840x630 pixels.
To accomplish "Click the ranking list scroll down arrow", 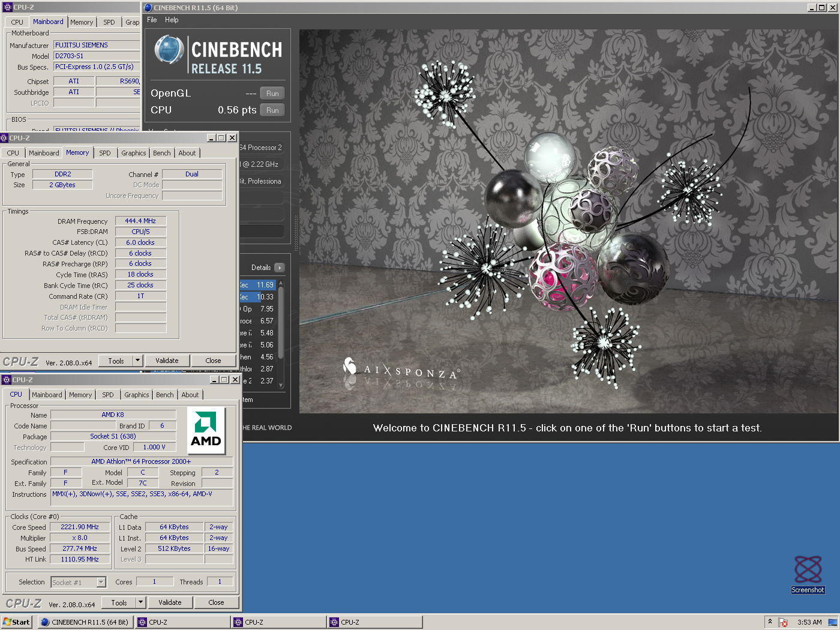I will (281, 386).
